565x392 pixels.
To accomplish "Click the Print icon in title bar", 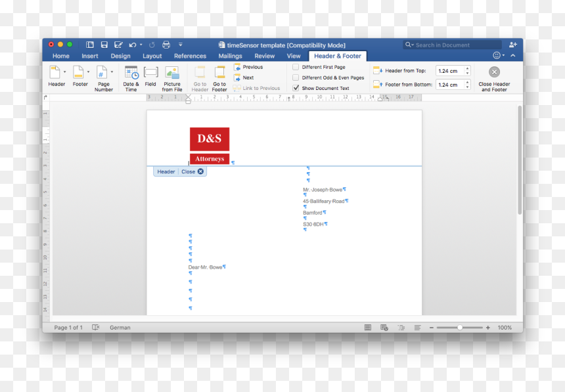I will click(166, 45).
